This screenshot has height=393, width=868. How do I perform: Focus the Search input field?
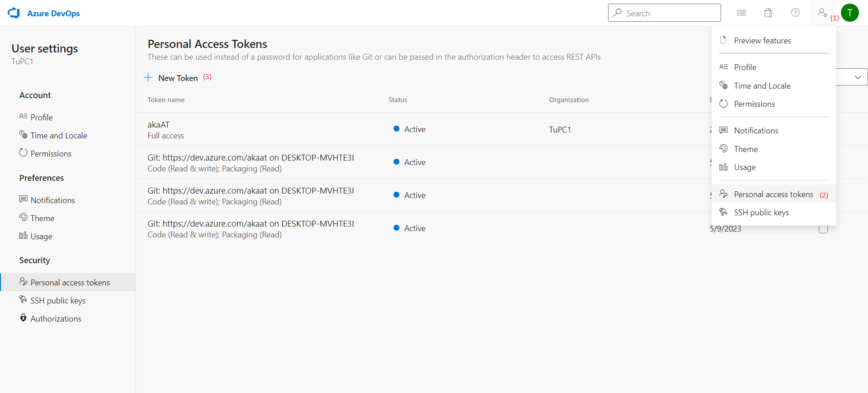pyautogui.click(x=664, y=13)
